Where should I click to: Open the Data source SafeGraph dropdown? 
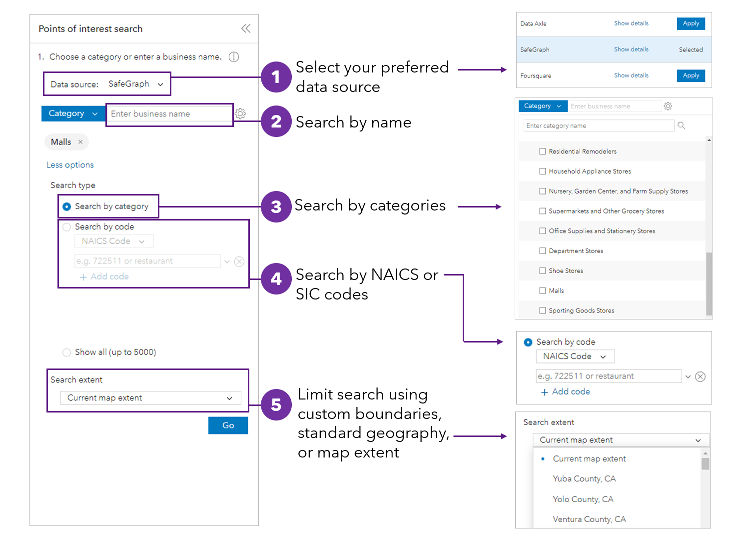pyautogui.click(x=135, y=84)
